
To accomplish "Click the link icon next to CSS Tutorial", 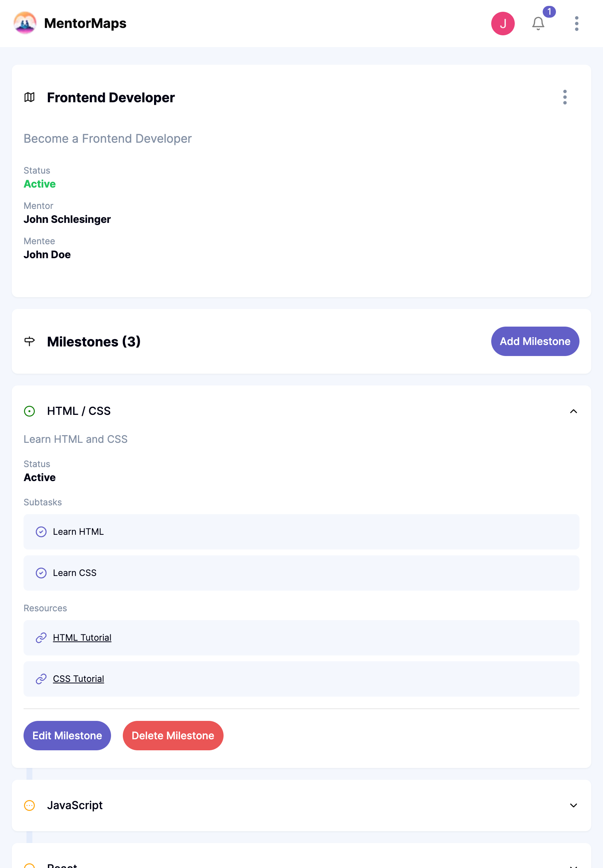I will [41, 679].
